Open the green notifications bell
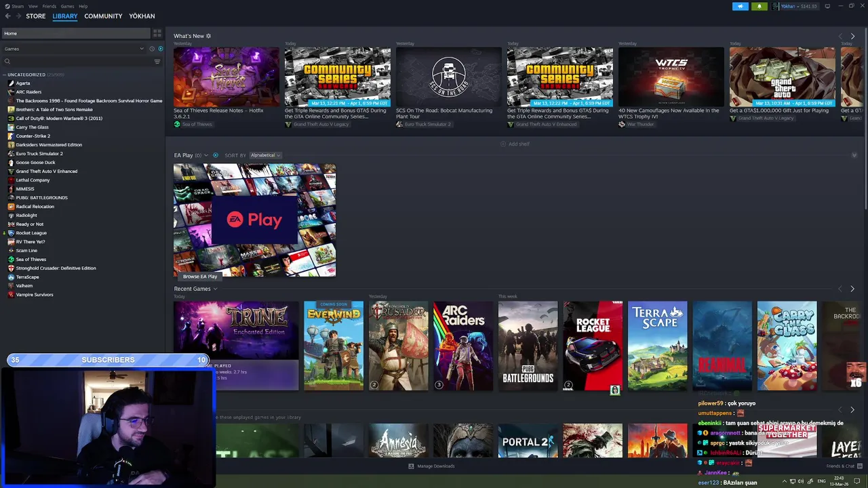 pos(759,6)
